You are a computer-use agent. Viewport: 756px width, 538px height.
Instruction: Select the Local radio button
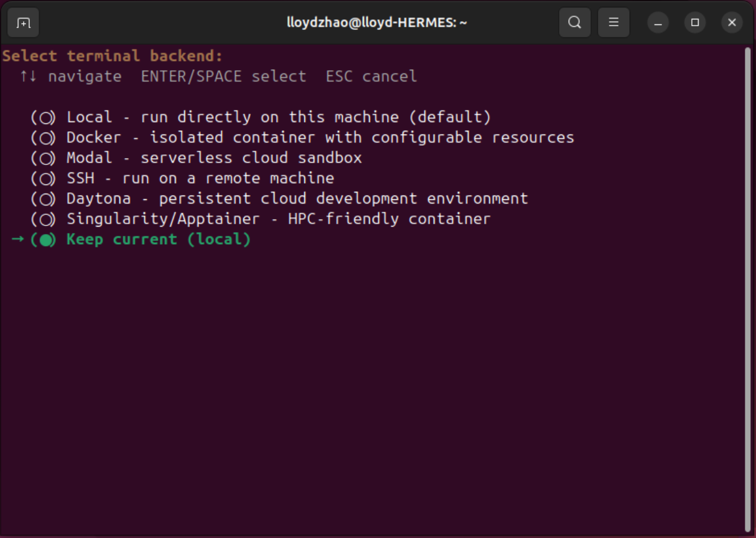pyautogui.click(x=44, y=118)
